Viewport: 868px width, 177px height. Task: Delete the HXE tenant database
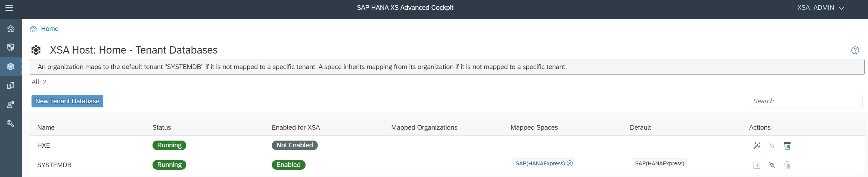787,145
